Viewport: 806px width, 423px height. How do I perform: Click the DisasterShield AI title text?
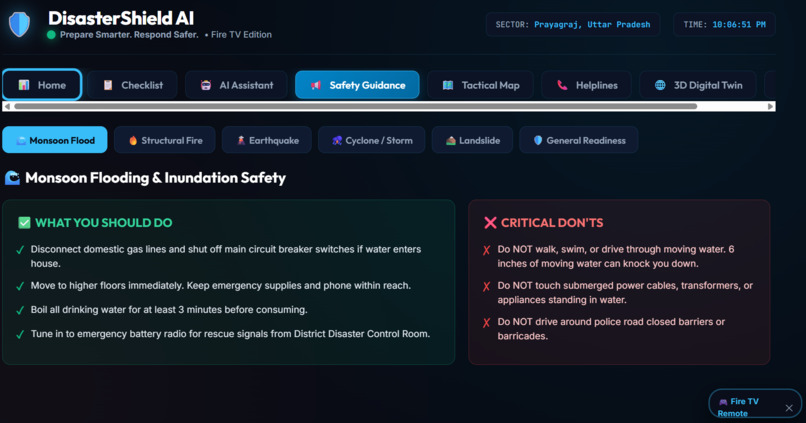121,19
